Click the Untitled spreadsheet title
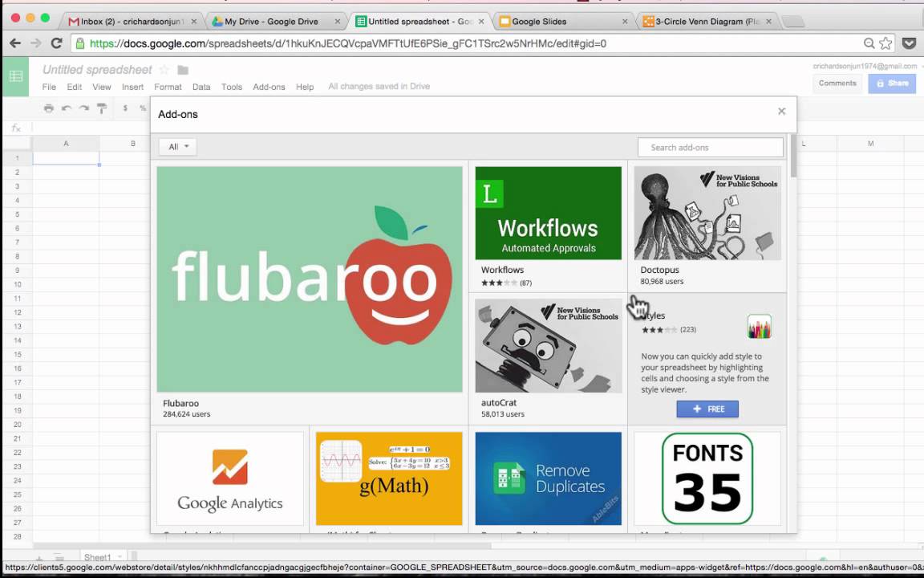 (x=97, y=70)
